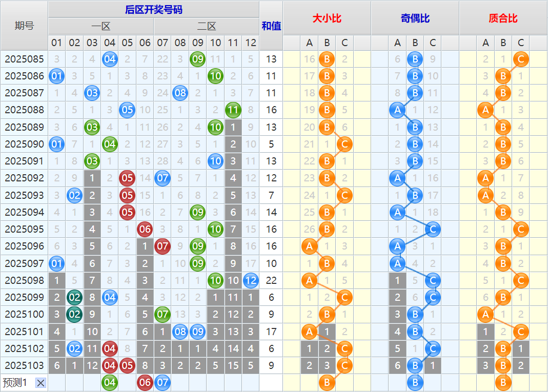Click orange B ball in 预测1 质合比 column

(x=503, y=383)
